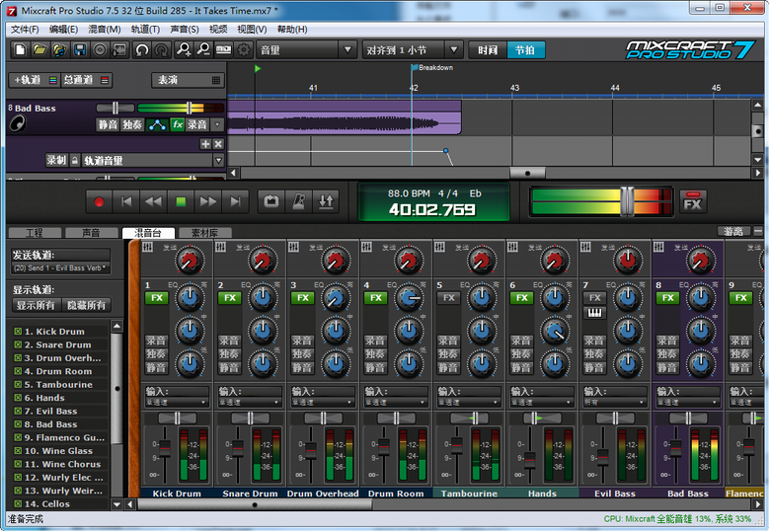Open the 混音(M) menu
The width and height of the screenshot is (770, 532).
click(x=104, y=30)
